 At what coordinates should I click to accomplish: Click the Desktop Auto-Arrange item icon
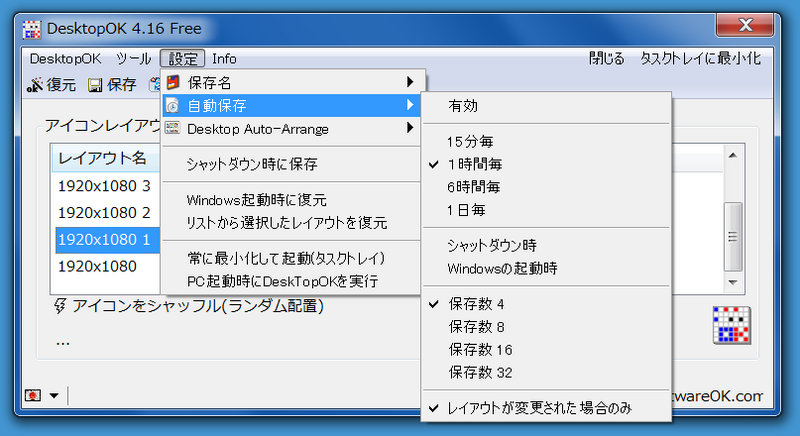tap(173, 128)
